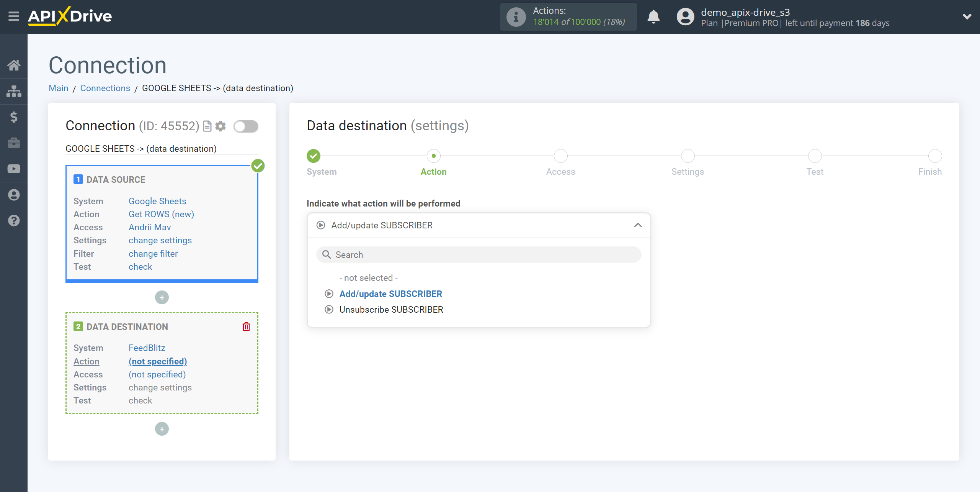Open the profile sidebar icon
Viewport: 980px width, 492px height.
[14, 195]
